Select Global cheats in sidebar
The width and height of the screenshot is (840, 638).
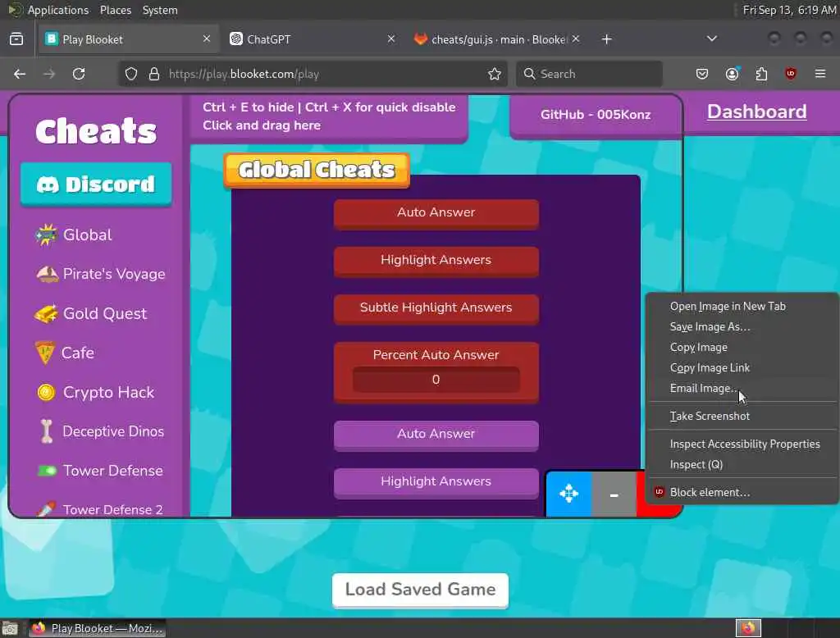73,235
